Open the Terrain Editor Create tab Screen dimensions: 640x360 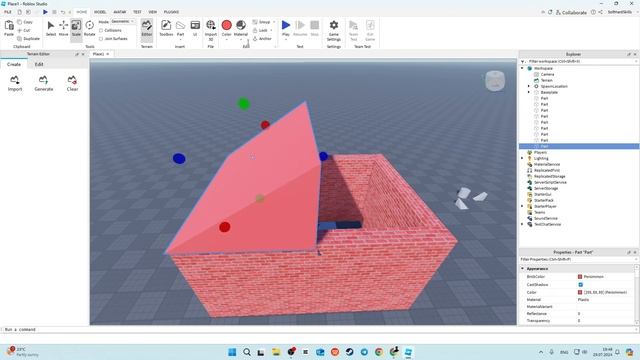(x=14, y=64)
